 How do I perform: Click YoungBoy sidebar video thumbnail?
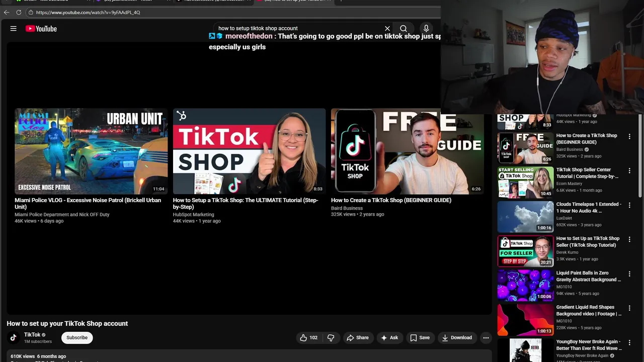pos(525,350)
